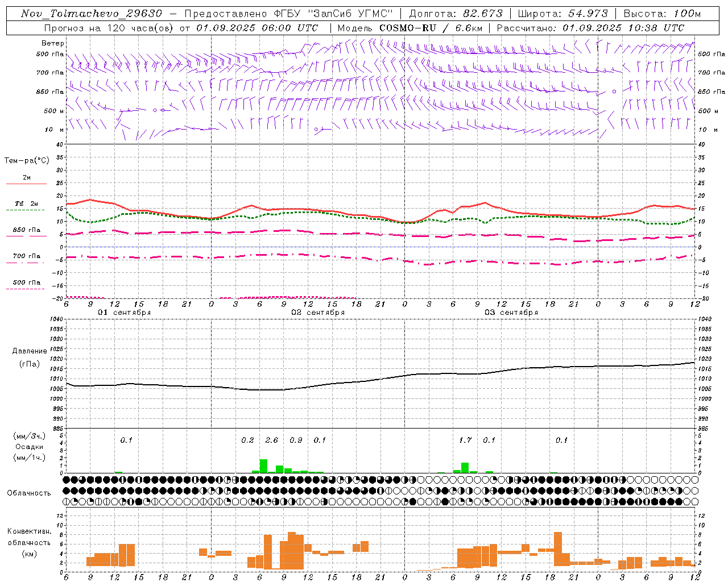Click the Конвективн. облачность label
This screenshot has width=728, height=582.
tap(29, 537)
